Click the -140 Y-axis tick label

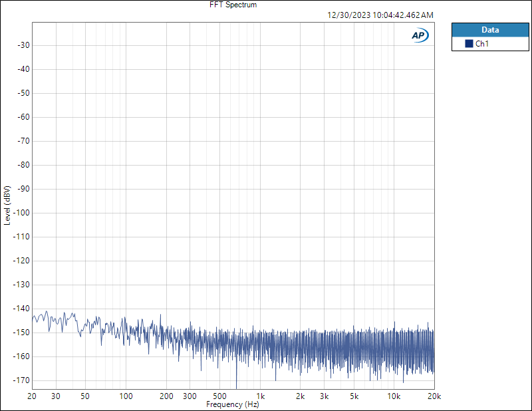[x=21, y=309]
